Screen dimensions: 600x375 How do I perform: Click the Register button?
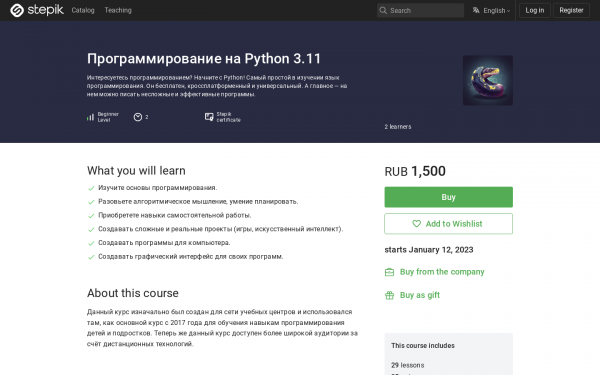pyautogui.click(x=571, y=10)
